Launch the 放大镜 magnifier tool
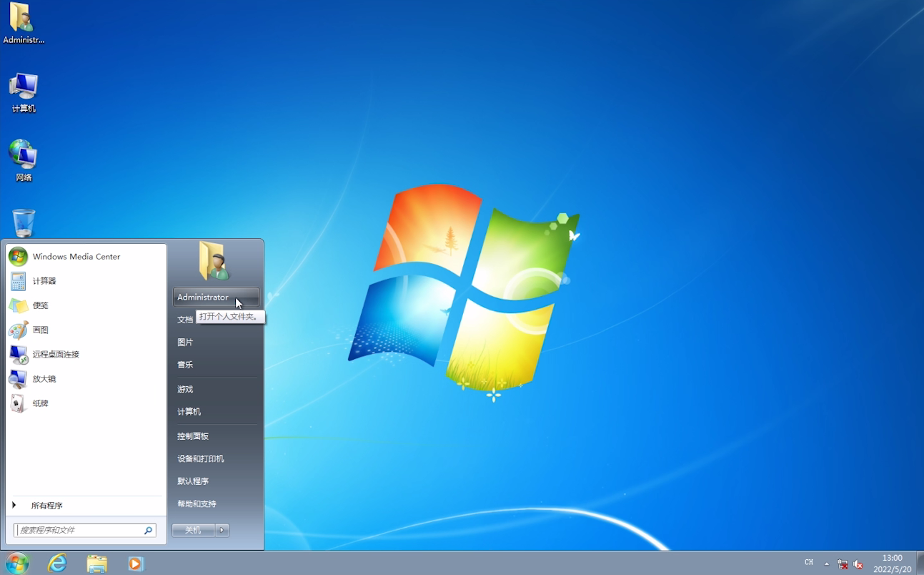 pyautogui.click(x=86, y=379)
